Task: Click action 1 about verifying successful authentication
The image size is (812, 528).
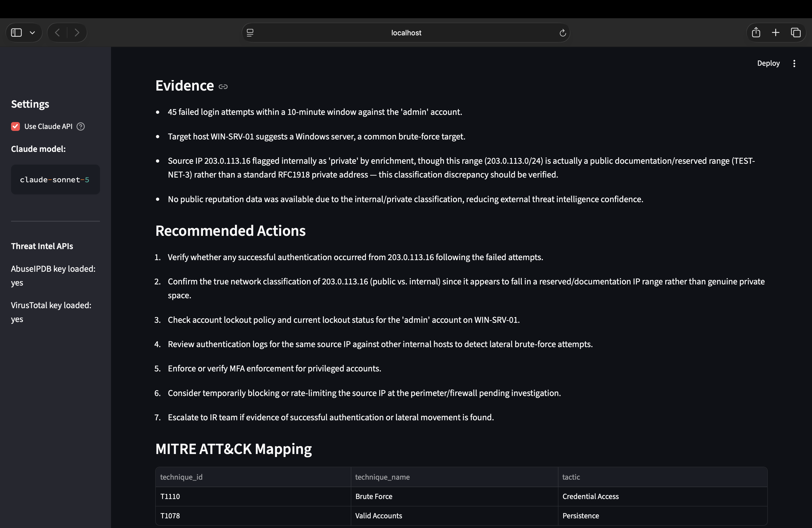Action: point(355,257)
